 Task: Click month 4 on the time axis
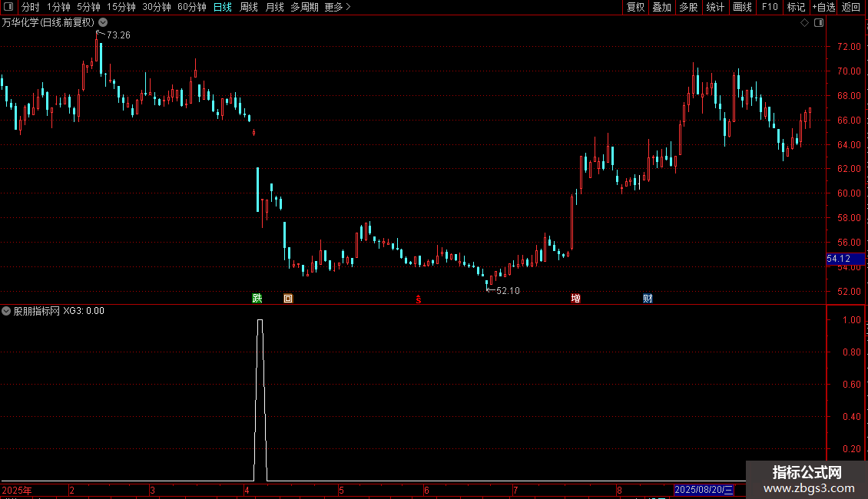247,490
